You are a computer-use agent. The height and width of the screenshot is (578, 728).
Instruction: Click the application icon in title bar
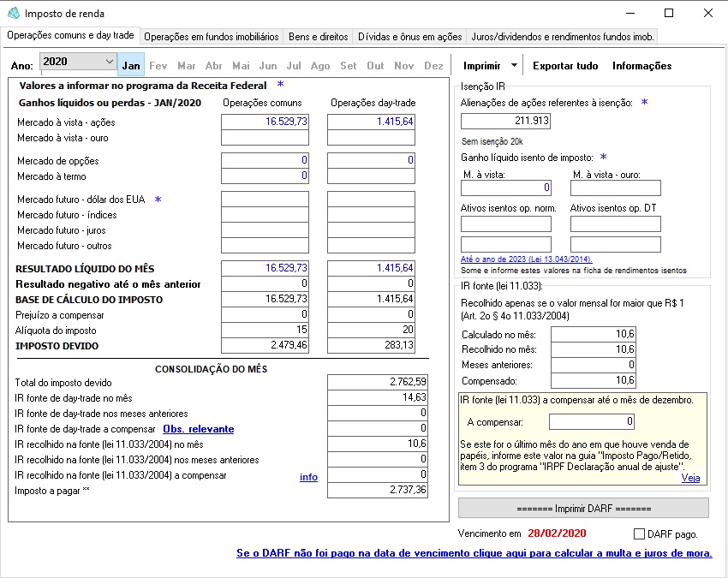click(x=13, y=14)
